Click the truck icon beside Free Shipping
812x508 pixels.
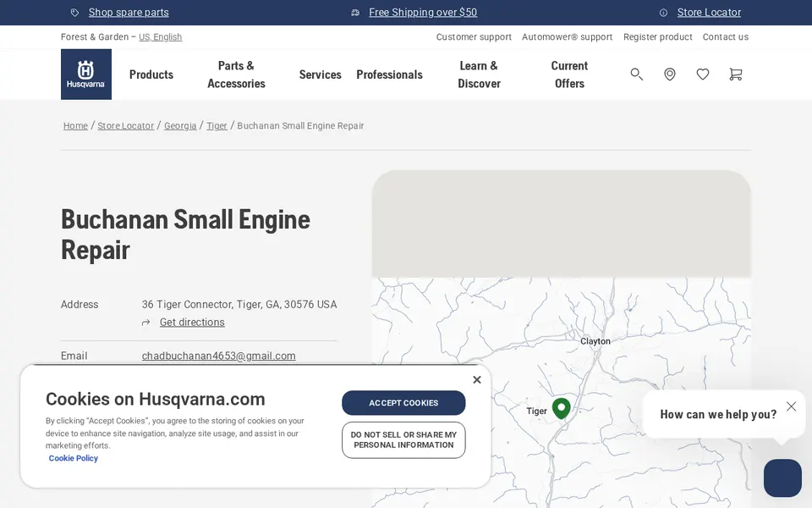pos(355,13)
